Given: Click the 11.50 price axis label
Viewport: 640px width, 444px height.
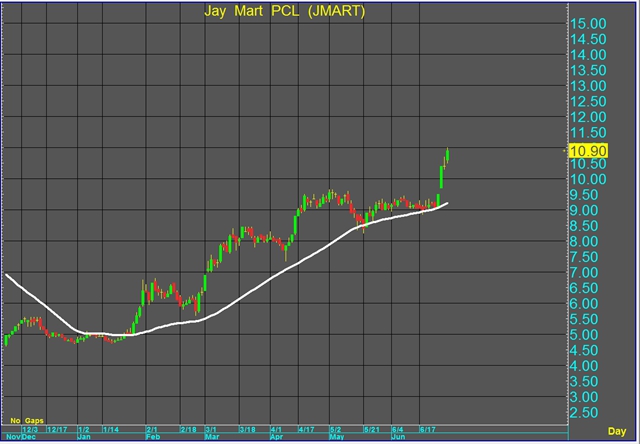Looking at the screenshot, I should (x=588, y=132).
